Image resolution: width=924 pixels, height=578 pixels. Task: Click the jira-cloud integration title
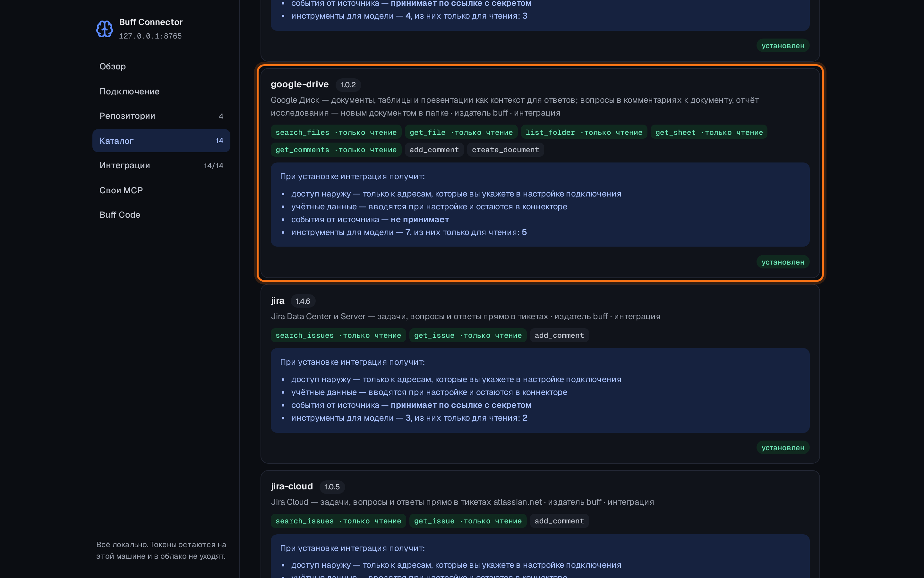pyautogui.click(x=292, y=486)
